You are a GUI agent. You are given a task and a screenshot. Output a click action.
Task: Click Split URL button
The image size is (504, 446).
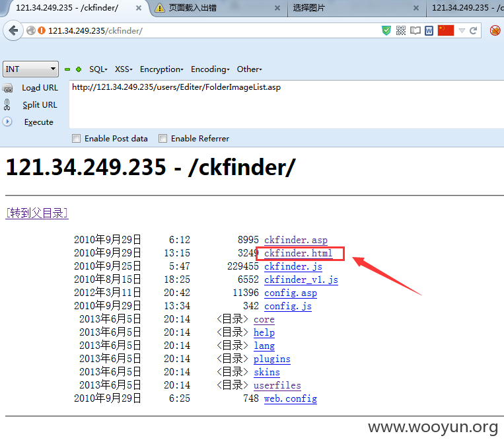tap(40, 105)
